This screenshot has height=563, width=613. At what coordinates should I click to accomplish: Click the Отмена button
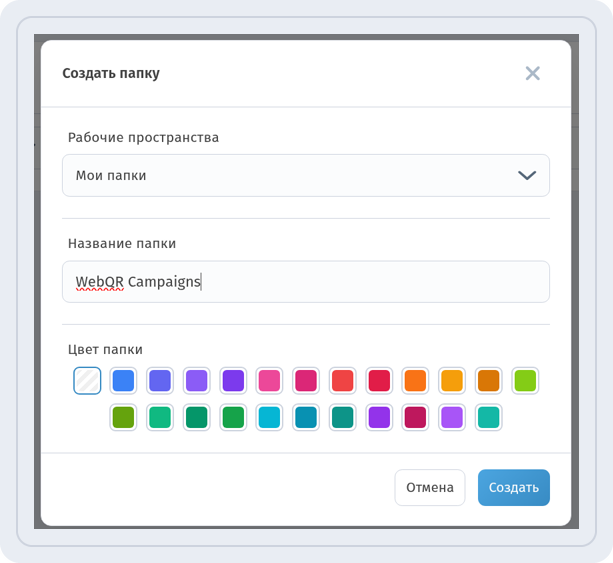click(x=430, y=488)
